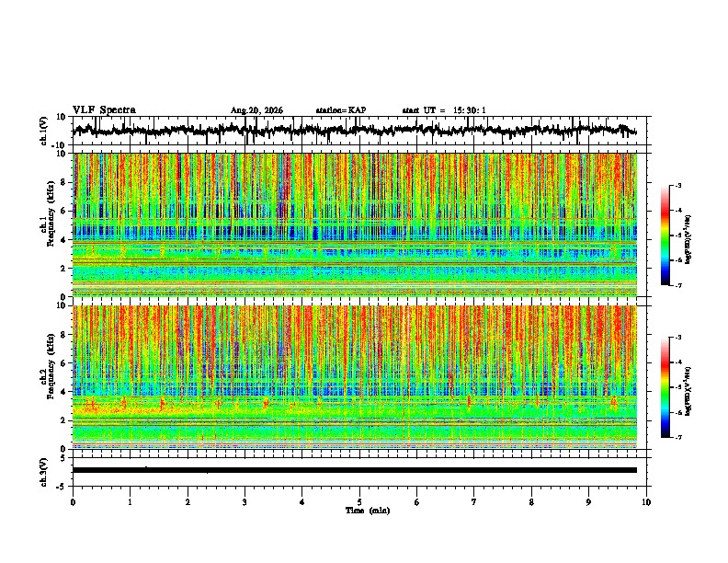Viewport: 728px width, 563px height.
Task: Click the Aug.20, 2026 date label
Action: 256,110
